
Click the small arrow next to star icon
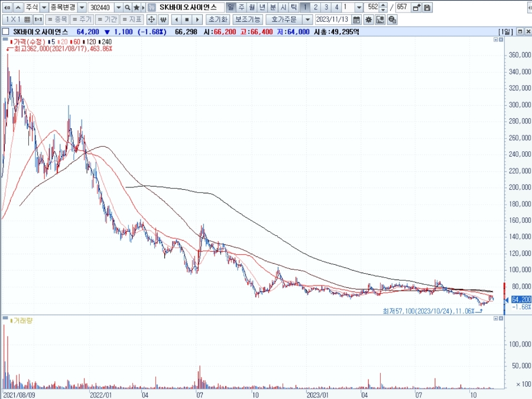143,7
